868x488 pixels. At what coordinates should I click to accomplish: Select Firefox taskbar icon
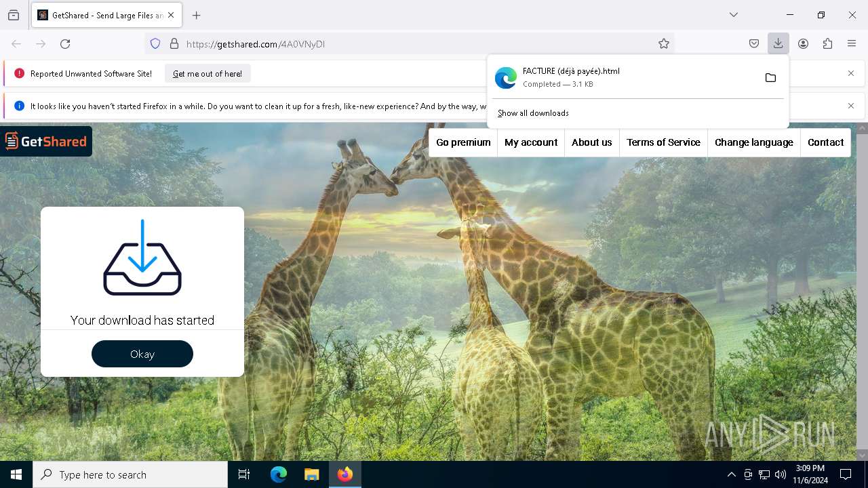tap(345, 474)
